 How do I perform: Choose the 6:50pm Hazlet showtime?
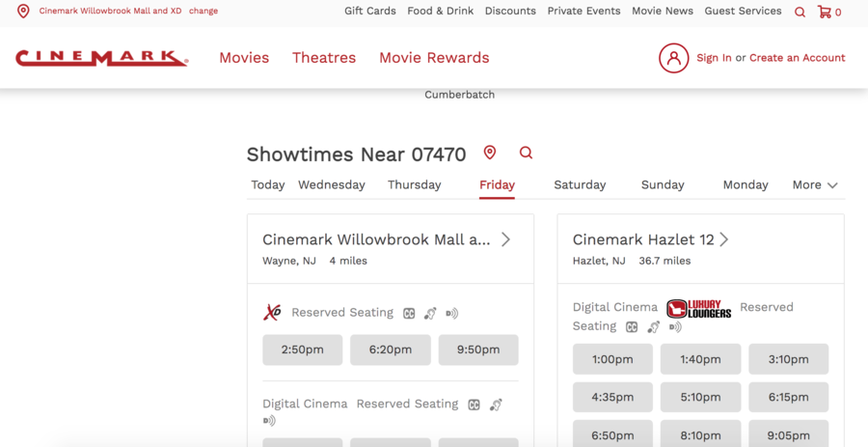click(612, 434)
